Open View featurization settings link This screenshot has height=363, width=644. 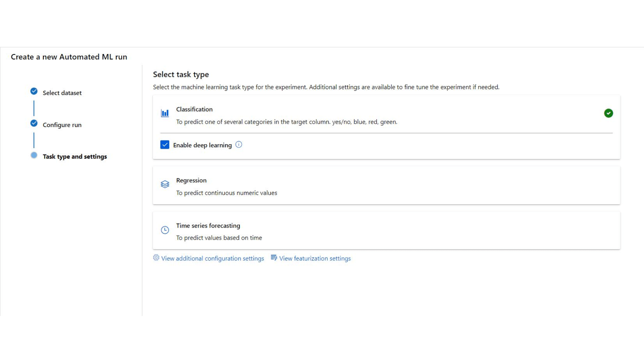[x=315, y=258]
